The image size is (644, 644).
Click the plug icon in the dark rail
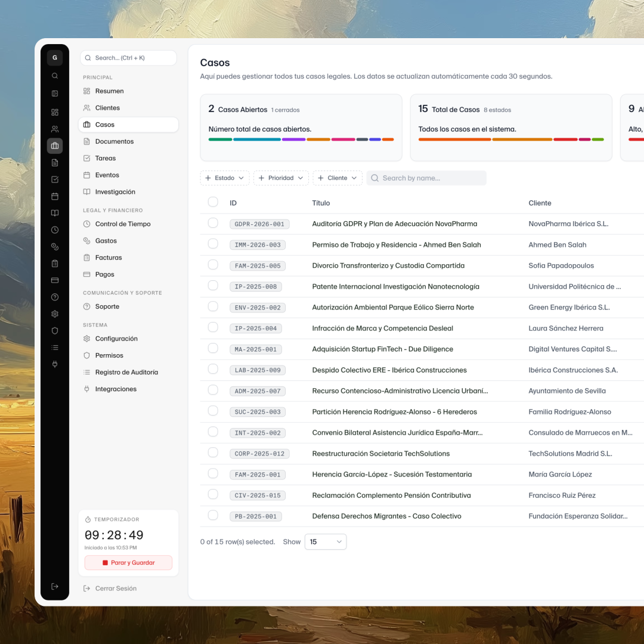click(x=55, y=364)
